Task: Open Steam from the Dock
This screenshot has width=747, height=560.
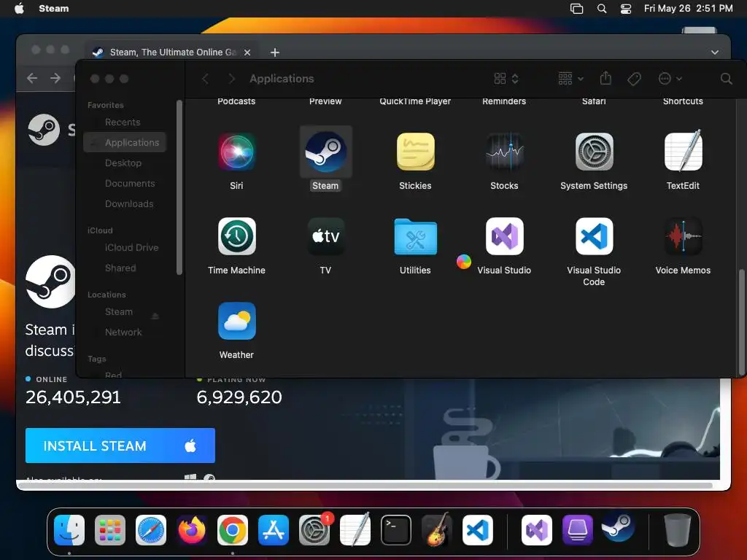Action: pos(619,526)
